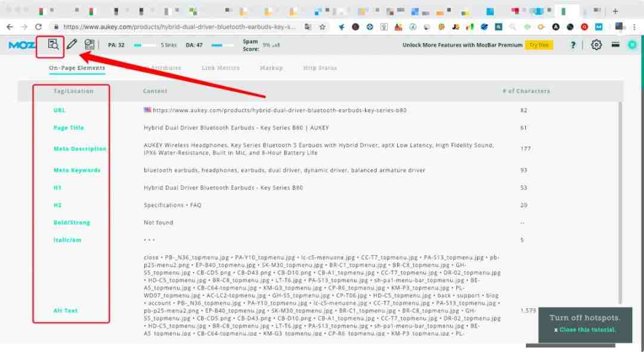Select the Bold/Strong row label
Viewport: 644px width, 352px height.
(72, 223)
